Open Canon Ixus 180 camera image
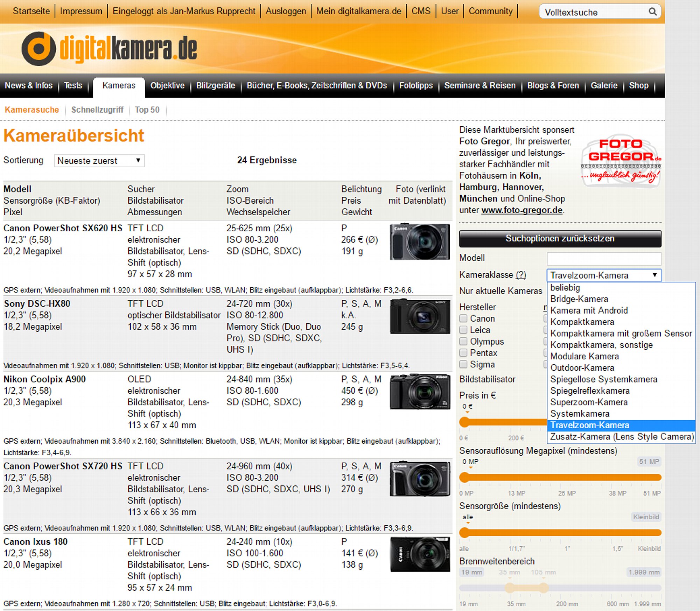Screen dimensions: 700x611 (x=420, y=554)
